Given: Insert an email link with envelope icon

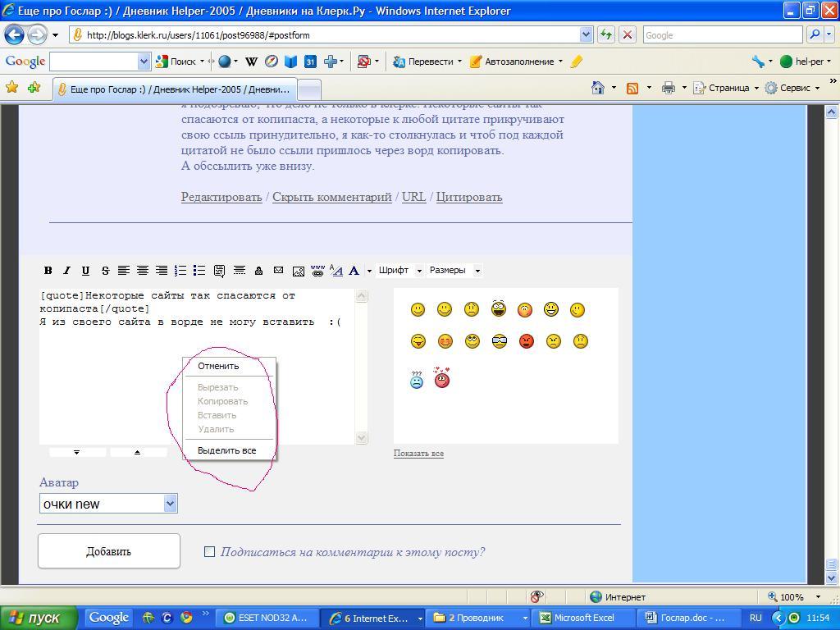Looking at the screenshot, I should [x=279, y=271].
